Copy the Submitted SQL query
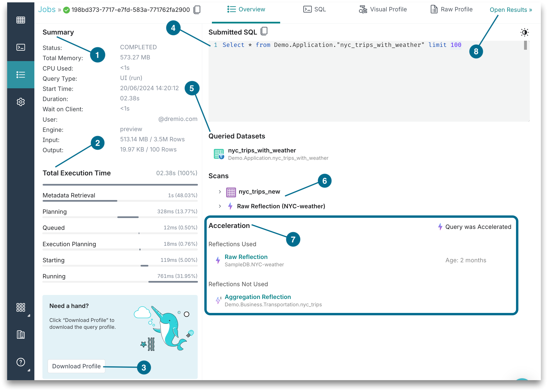Viewport: 548px width, 392px height. click(x=264, y=31)
